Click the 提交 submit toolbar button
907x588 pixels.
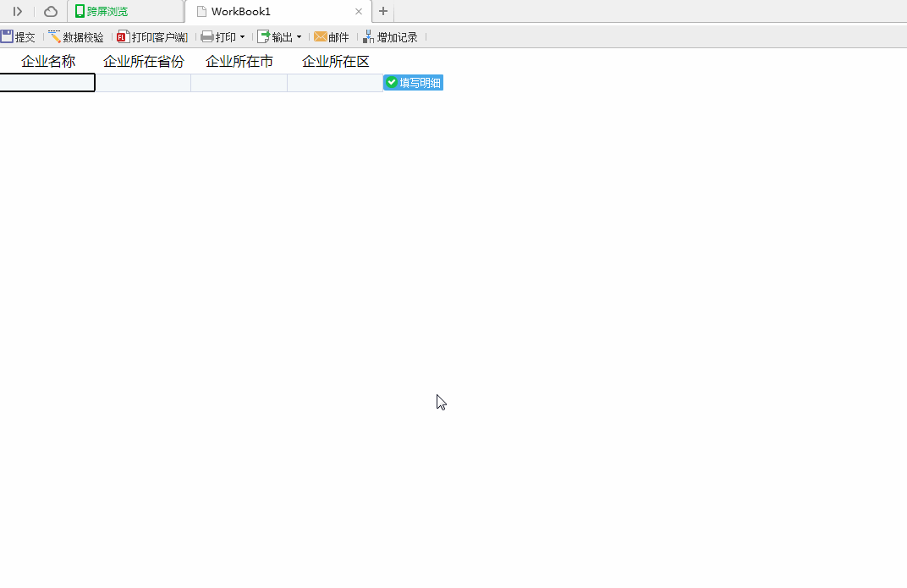point(18,37)
